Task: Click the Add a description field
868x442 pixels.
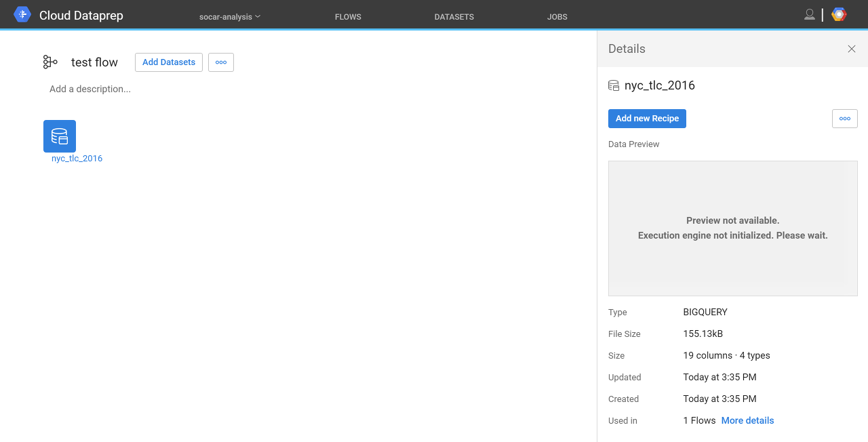Action: pos(90,89)
